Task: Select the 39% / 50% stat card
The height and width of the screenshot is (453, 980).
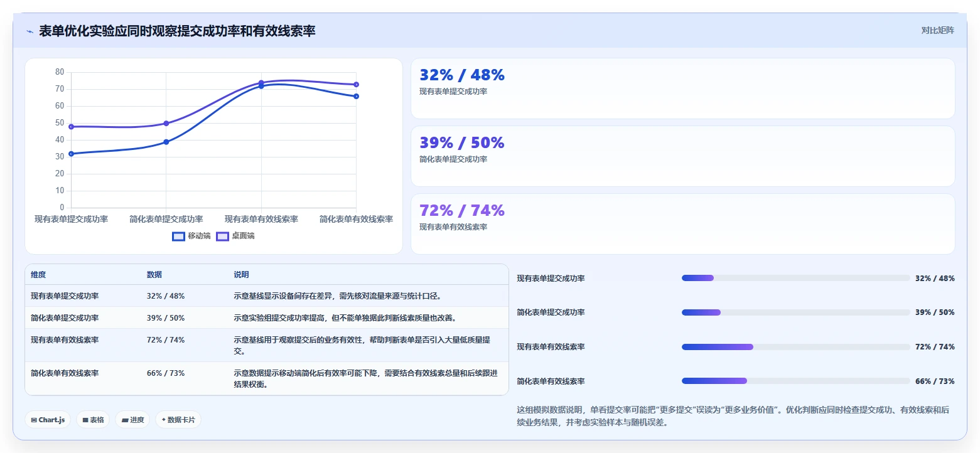Action: (x=682, y=156)
